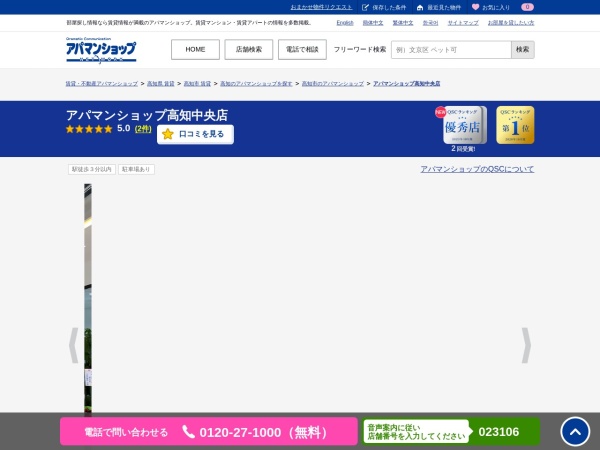The width and height of the screenshot is (600, 450).
Task: Open breadcrumb 高知県 賃貸
Action: click(161, 83)
